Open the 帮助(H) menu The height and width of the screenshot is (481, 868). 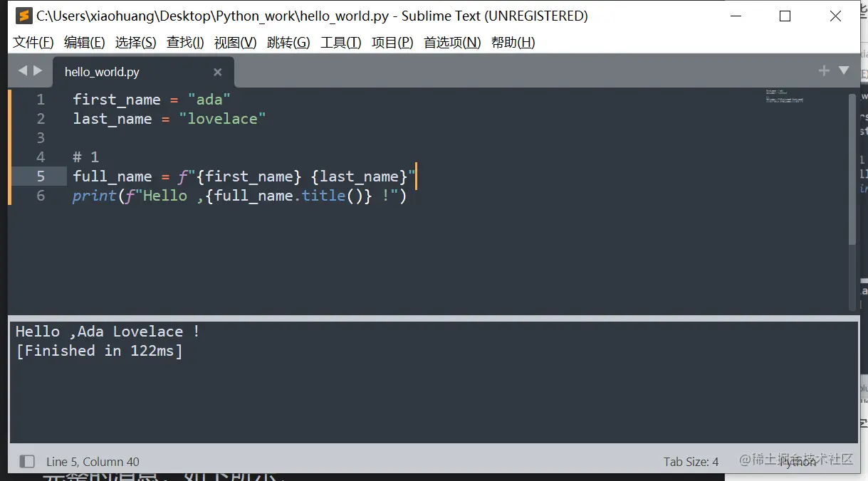pyautogui.click(x=513, y=43)
